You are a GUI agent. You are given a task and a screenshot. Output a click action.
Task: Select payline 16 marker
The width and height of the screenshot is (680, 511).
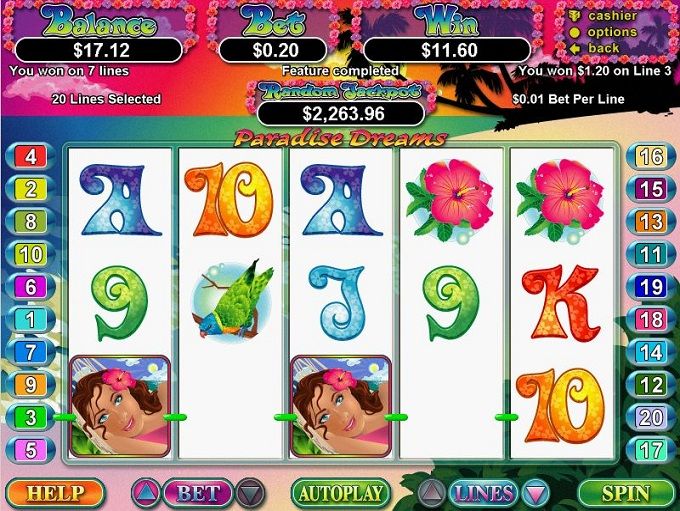[651, 156]
